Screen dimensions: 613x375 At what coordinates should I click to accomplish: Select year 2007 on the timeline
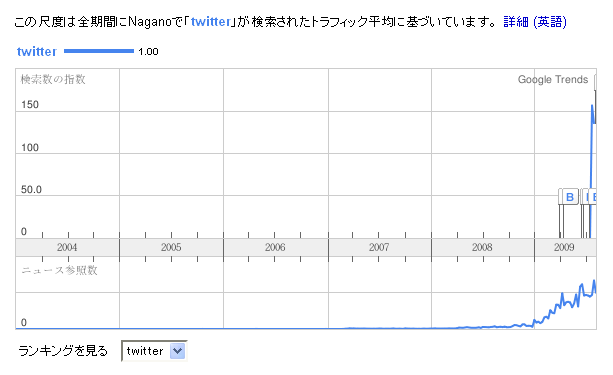click(380, 247)
